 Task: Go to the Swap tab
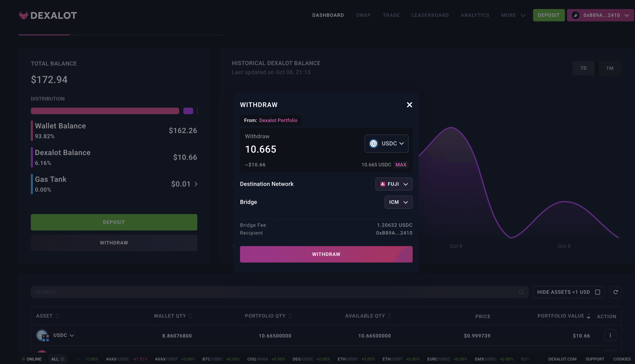[x=363, y=15]
